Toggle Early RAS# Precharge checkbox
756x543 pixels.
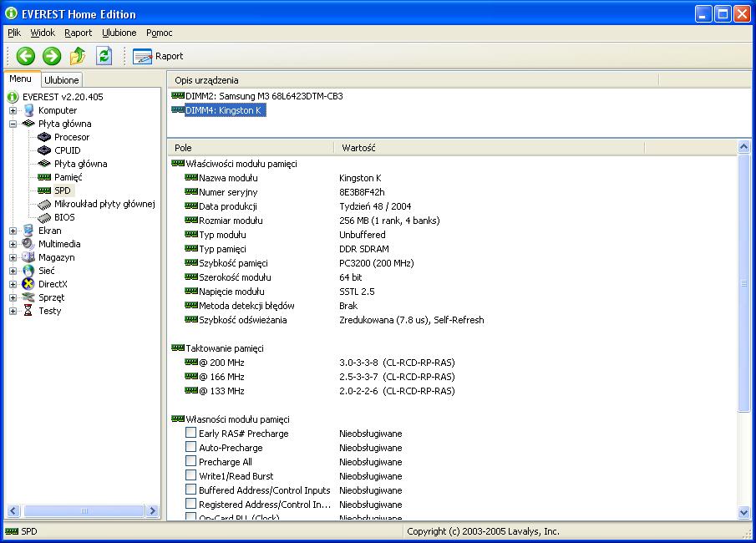(x=191, y=434)
